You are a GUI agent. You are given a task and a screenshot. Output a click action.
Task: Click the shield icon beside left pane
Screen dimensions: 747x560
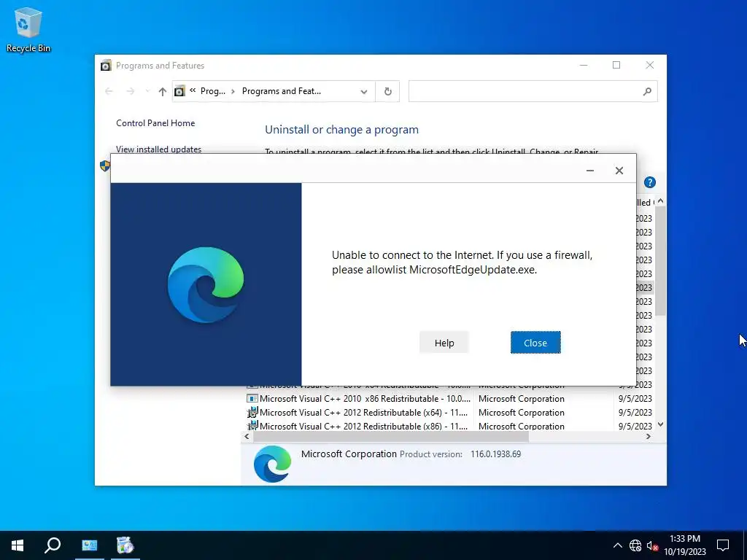(x=105, y=166)
